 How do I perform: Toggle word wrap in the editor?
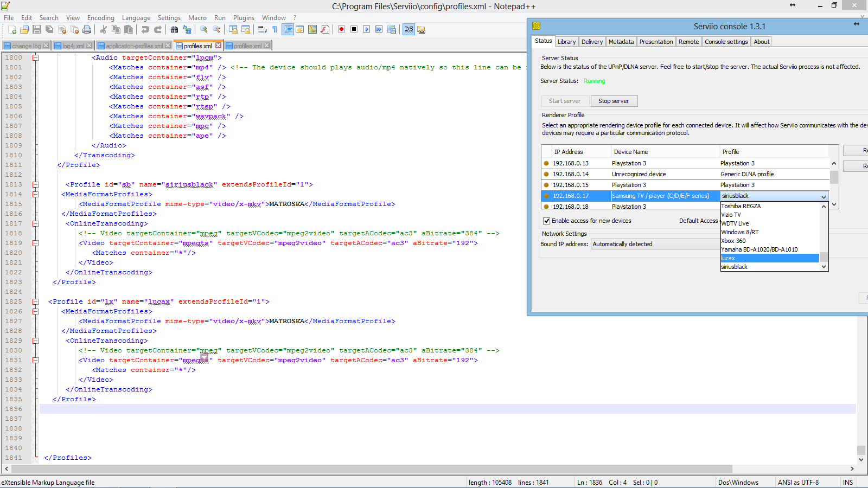coord(263,30)
